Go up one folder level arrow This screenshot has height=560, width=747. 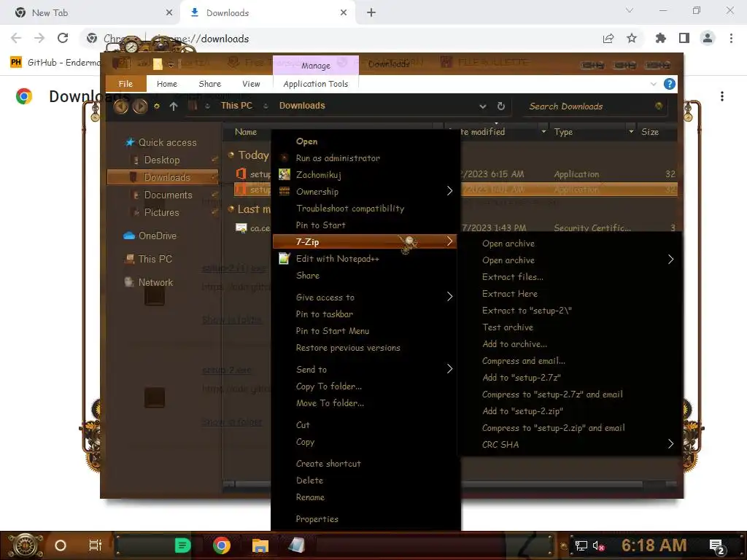[174, 106]
